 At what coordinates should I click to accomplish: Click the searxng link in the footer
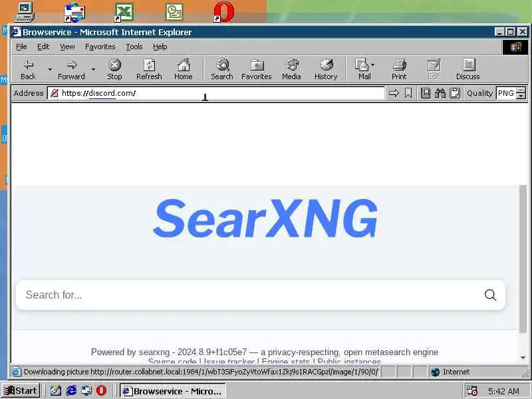pyautogui.click(x=154, y=352)
